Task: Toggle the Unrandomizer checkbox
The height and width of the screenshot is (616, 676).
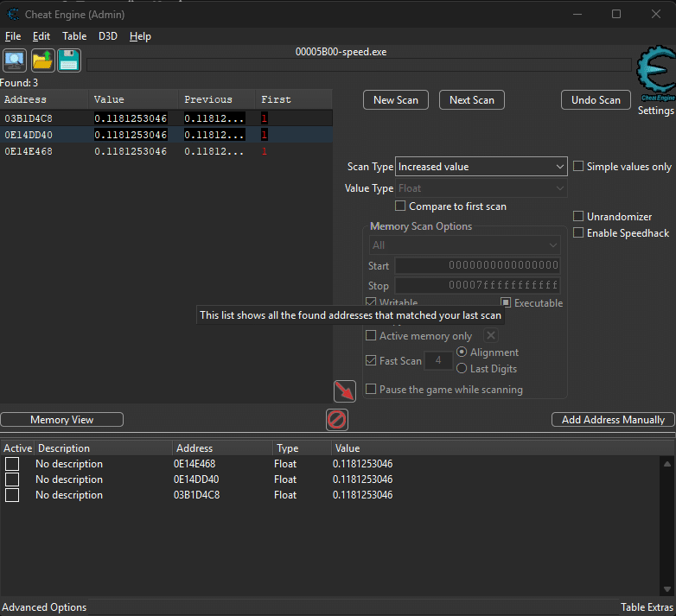Action: pyautogui.click(x=579, y=217)
